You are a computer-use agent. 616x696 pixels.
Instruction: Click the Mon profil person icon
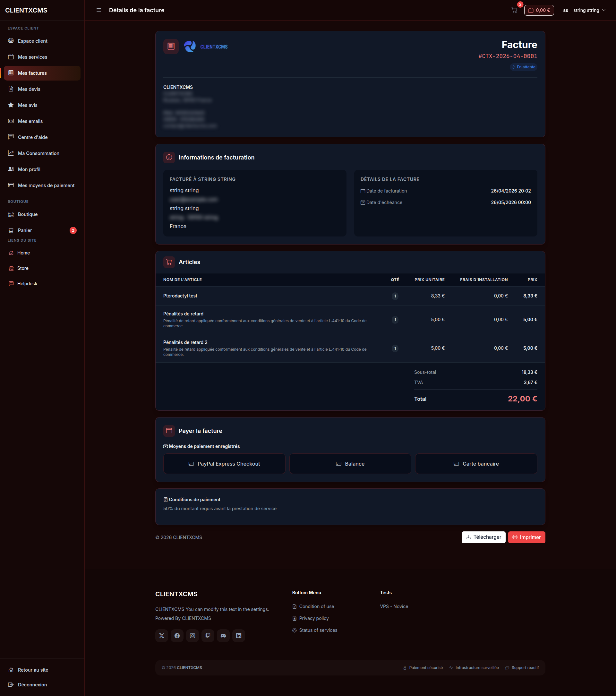tap(11, 169)
